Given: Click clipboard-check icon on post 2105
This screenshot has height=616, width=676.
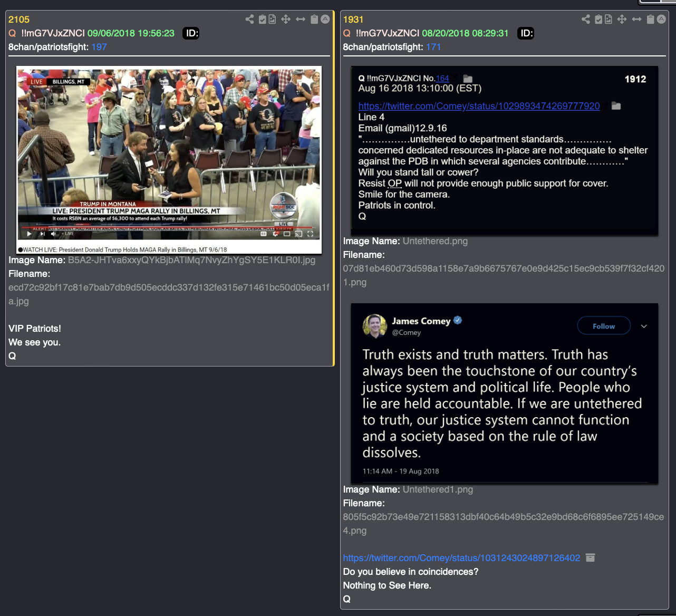Looking at the screenshot, I should click(263, 20).
